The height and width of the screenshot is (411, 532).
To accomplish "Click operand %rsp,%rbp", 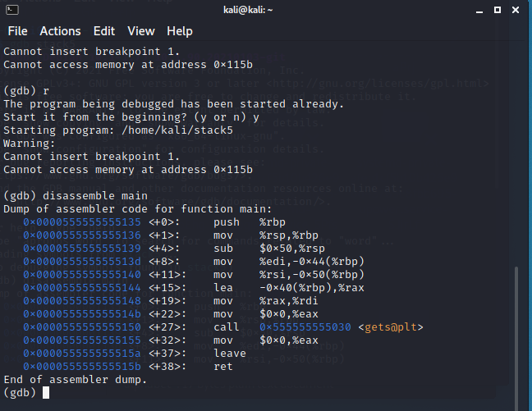I will pos(289,235).
